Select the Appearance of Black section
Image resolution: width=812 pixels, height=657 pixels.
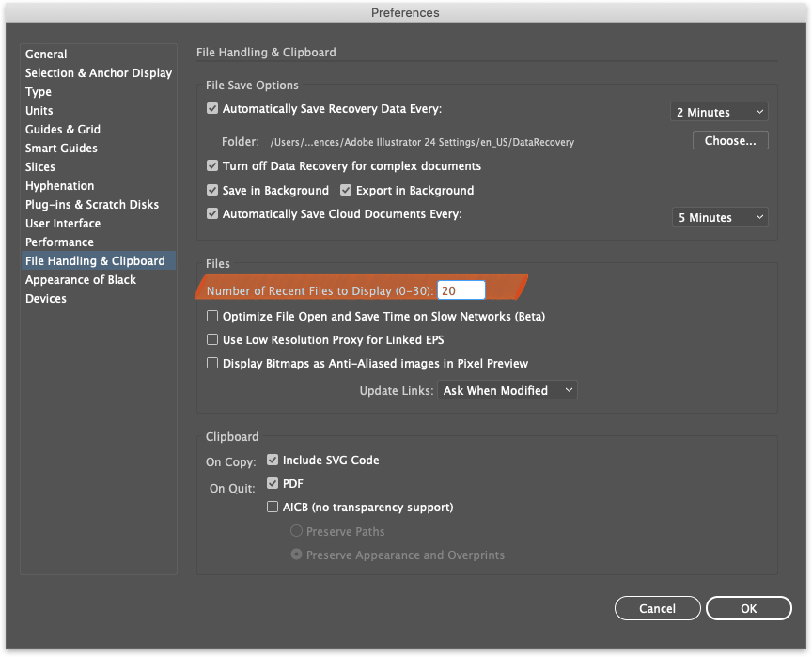pyautogui.click(x=80, y=279)
